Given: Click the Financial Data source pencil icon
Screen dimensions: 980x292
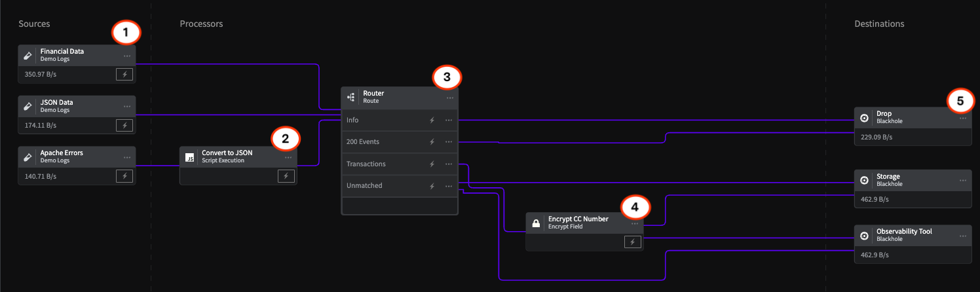Looking at the screenshot, I should [x=28, y=55].
